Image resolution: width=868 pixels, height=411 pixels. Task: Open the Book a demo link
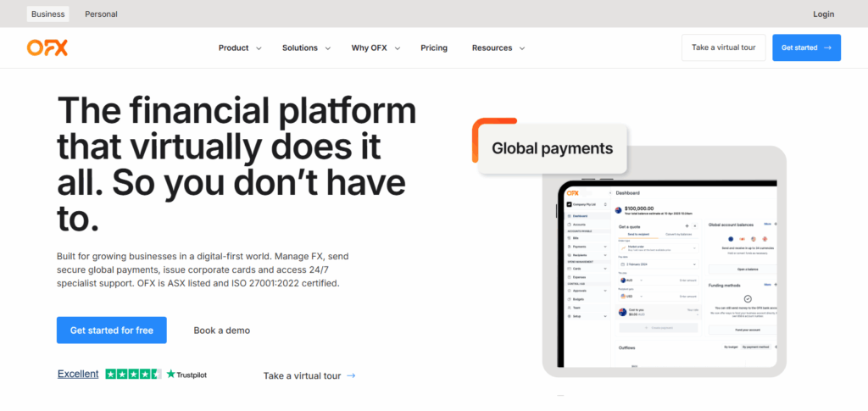[x=221, y=330]
